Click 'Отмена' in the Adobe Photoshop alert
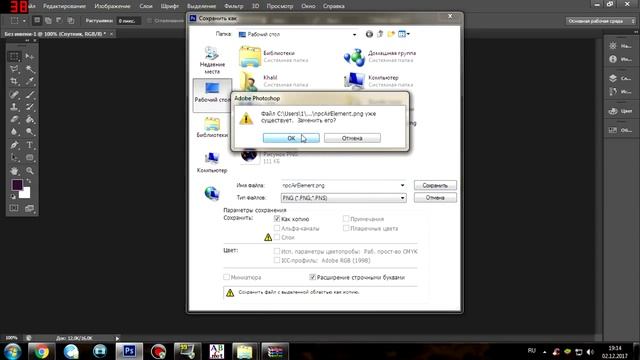Viewport: 640px width, 360px height. point(352,138)
